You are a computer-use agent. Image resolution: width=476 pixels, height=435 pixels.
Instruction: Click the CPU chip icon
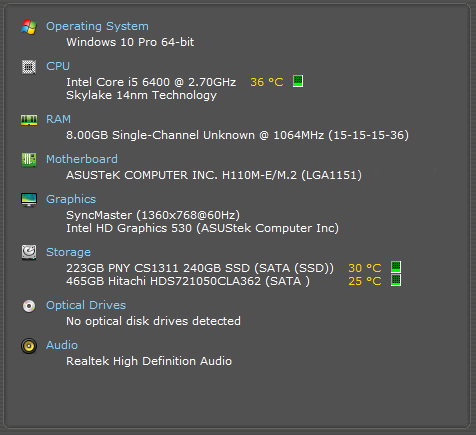(29, 67)
